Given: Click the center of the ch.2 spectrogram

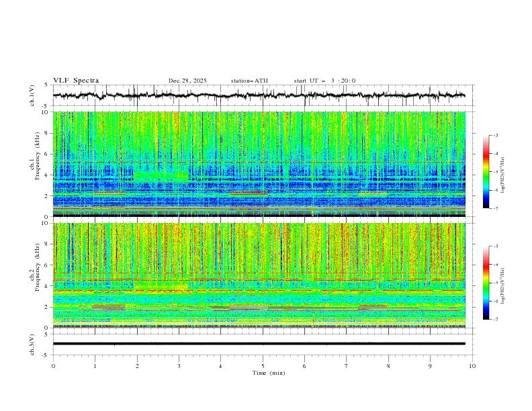Looking at the screenshot, I should (x=259, y=275).
